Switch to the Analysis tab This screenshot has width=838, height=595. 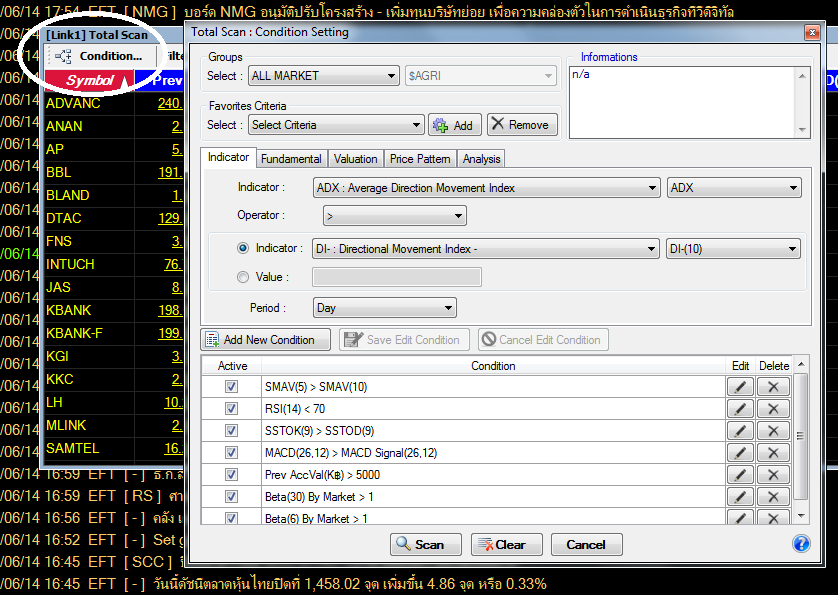(x=481, y=159)
